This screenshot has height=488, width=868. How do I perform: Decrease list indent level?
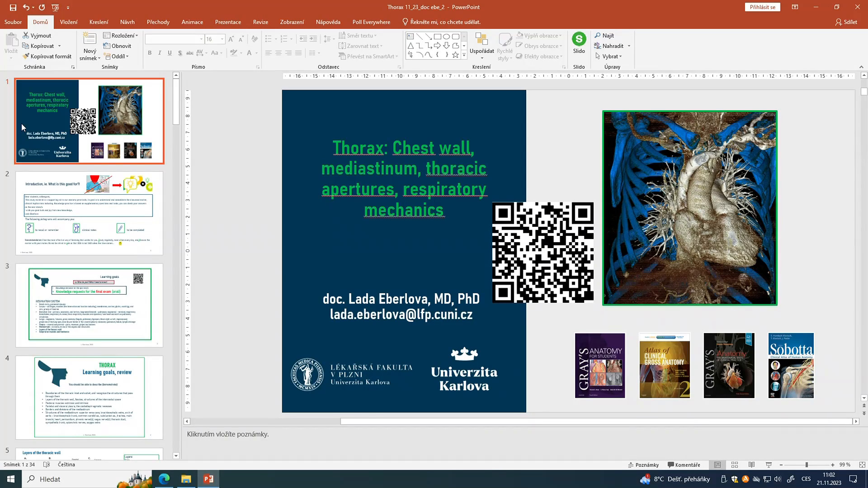303,39
